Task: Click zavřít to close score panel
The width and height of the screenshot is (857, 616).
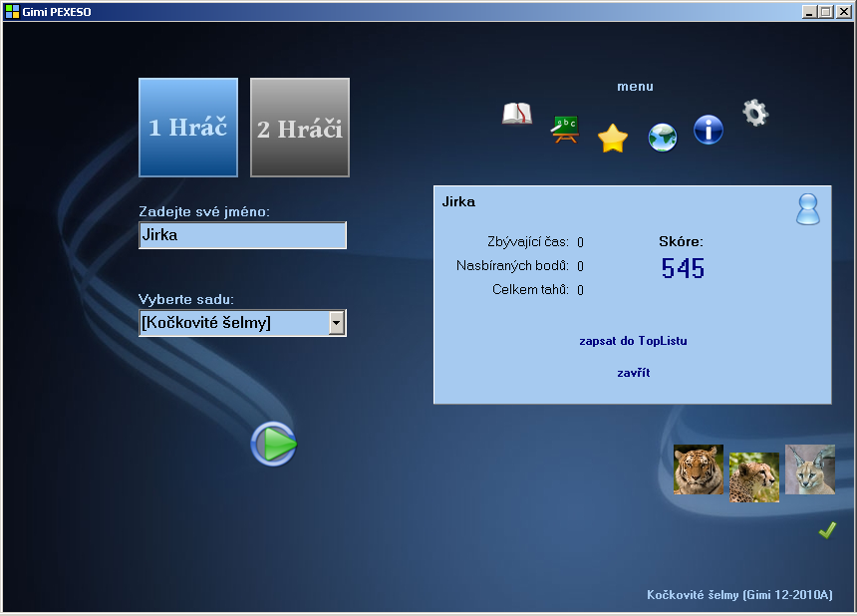Action: [x=634, y=373]
